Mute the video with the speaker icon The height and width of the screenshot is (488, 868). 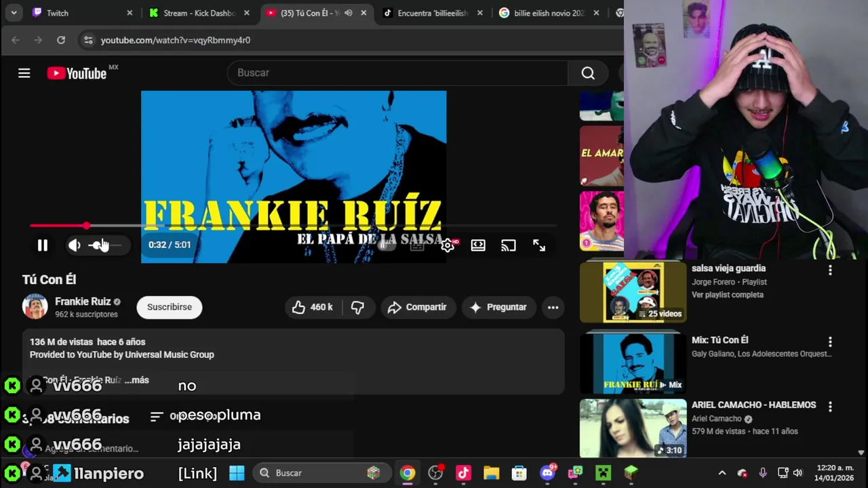[75, 245]
